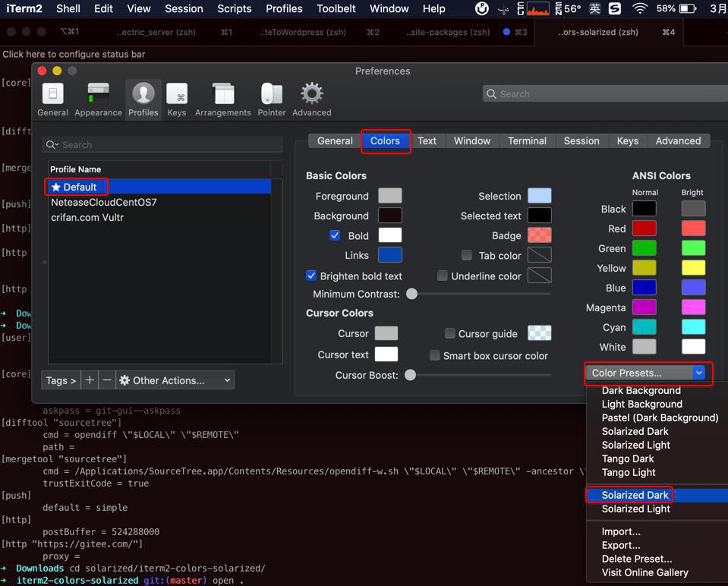The height and width of the screenshot is (586, 728).
Task: Enable the Tab color checkbox
Action: pyautogui.click(x=467, y=255)
